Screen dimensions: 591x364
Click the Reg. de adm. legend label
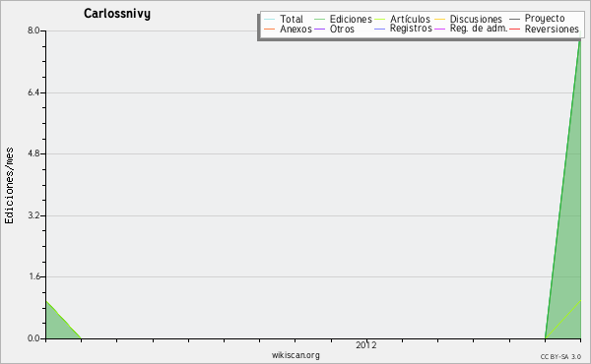coord(479,29)
